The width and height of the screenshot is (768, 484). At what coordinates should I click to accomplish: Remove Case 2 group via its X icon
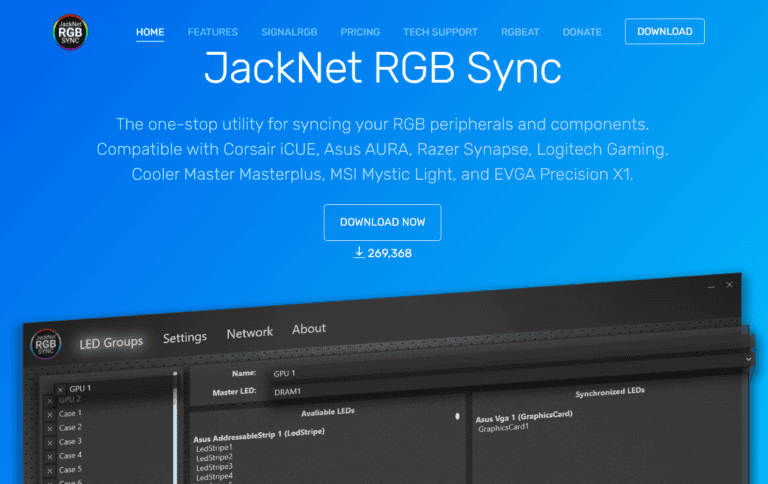point(49,429)
